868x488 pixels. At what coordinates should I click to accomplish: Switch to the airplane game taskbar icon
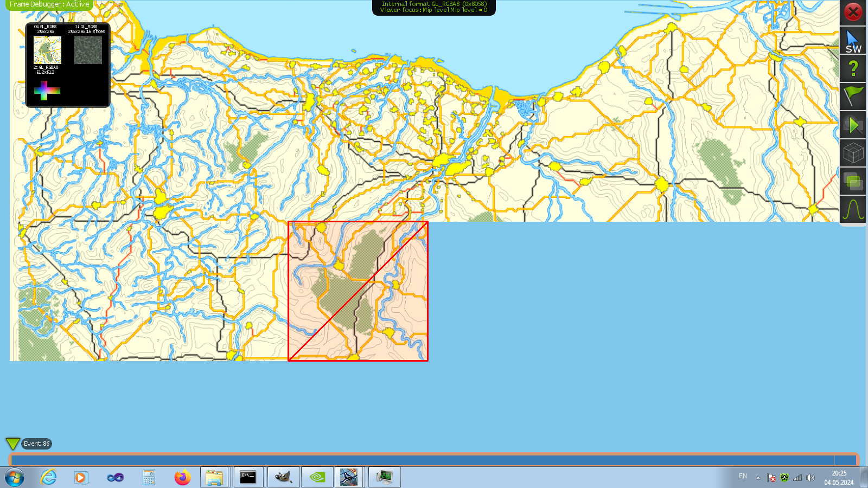point(349,477)
